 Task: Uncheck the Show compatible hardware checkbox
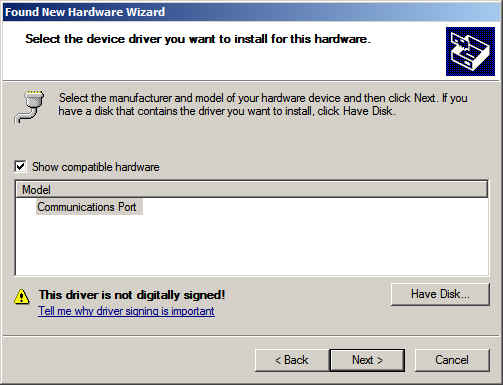[x=20, y=166]
